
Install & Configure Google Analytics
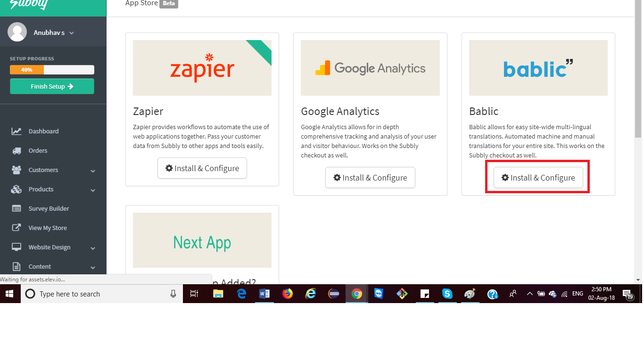370,178
